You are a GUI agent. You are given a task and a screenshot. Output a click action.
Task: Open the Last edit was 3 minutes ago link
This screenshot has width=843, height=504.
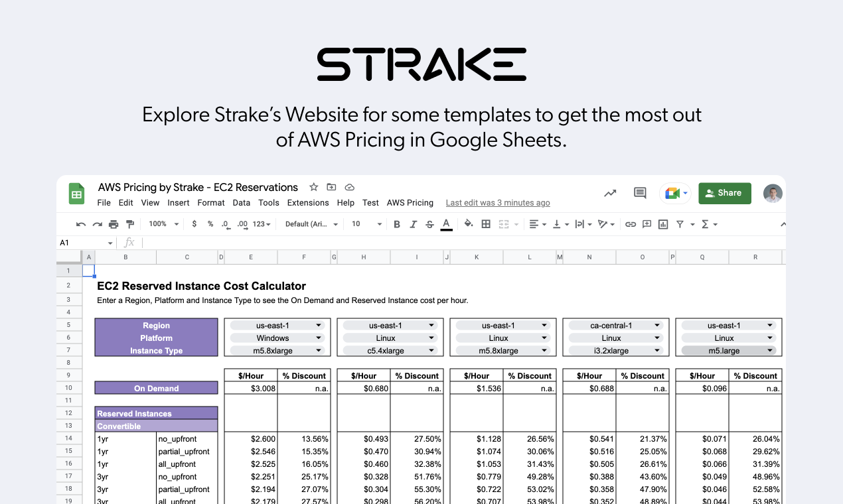coord(498,203)
